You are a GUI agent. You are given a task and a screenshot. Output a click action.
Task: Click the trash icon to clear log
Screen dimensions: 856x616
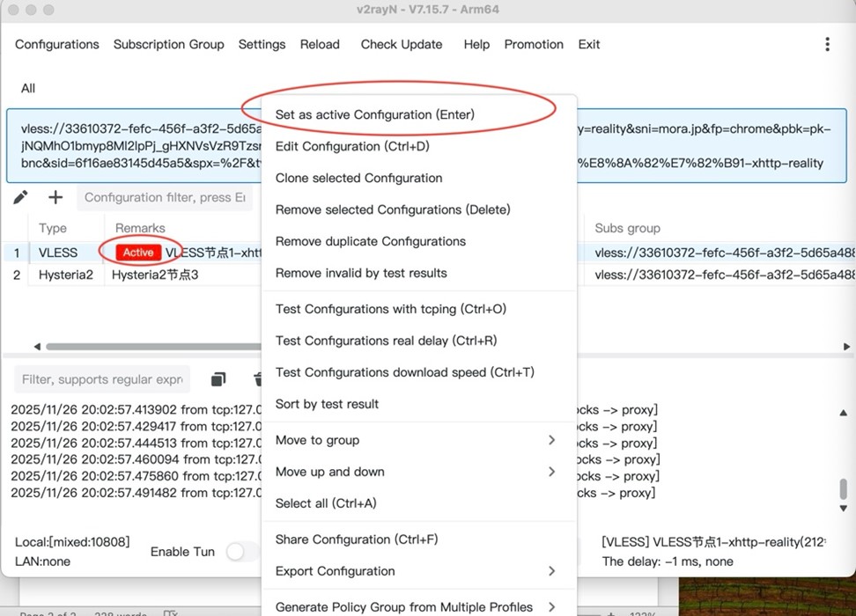click(257, 379)
